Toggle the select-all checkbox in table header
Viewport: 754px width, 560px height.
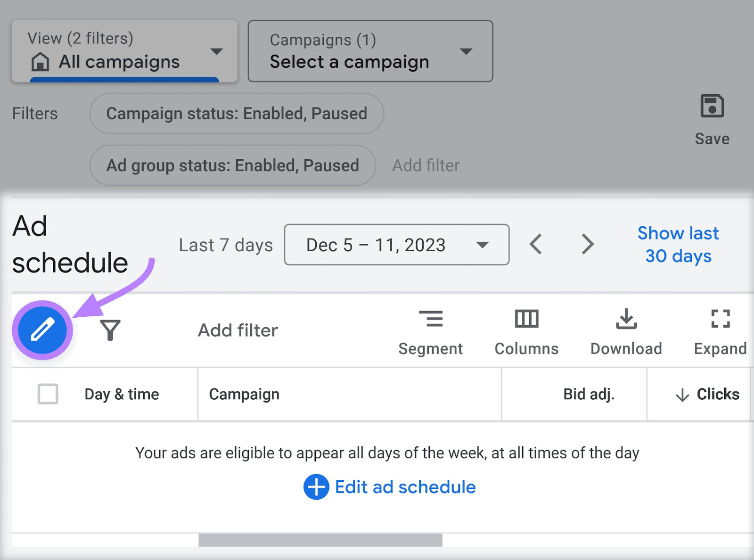click(x=47, y=394)
